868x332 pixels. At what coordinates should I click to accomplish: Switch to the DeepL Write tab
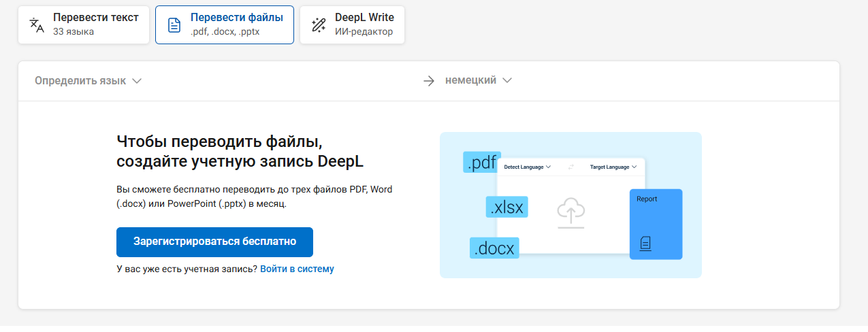point(352,25)
